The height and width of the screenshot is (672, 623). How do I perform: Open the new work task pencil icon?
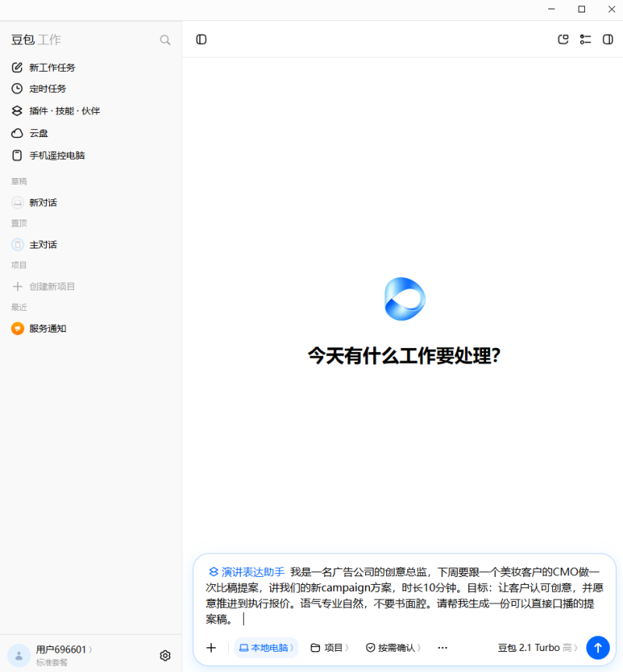16,67
